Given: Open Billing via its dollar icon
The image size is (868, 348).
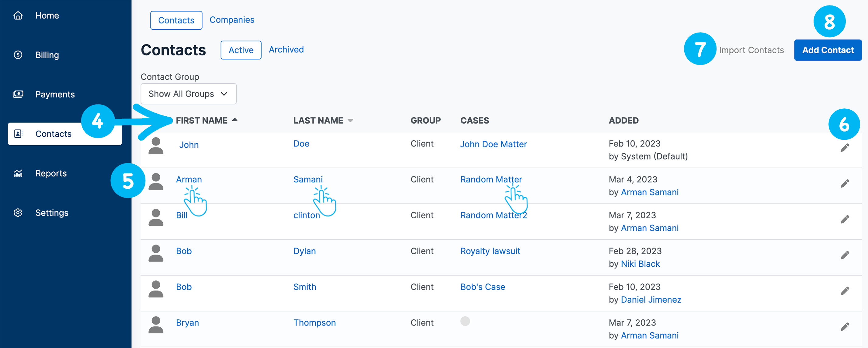Looking at the screenshot, I should pyautogui.click(x=18, y=54).
